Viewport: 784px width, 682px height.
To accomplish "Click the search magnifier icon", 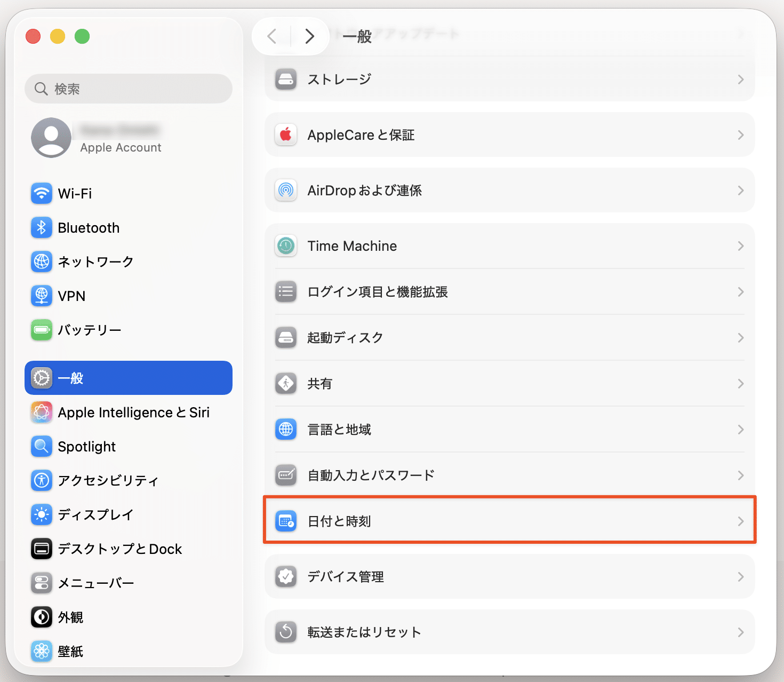I will pos(41,89).
